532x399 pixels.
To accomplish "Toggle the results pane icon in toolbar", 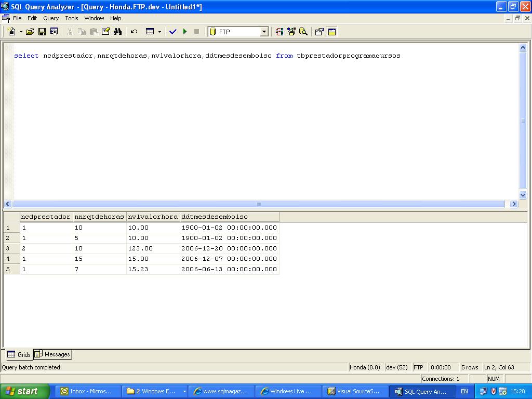I will (332, 32).
